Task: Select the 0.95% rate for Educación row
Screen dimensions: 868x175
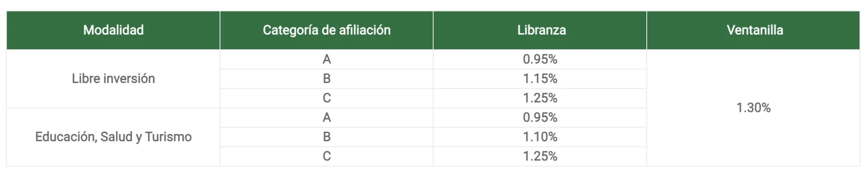Action: [540, 118]
